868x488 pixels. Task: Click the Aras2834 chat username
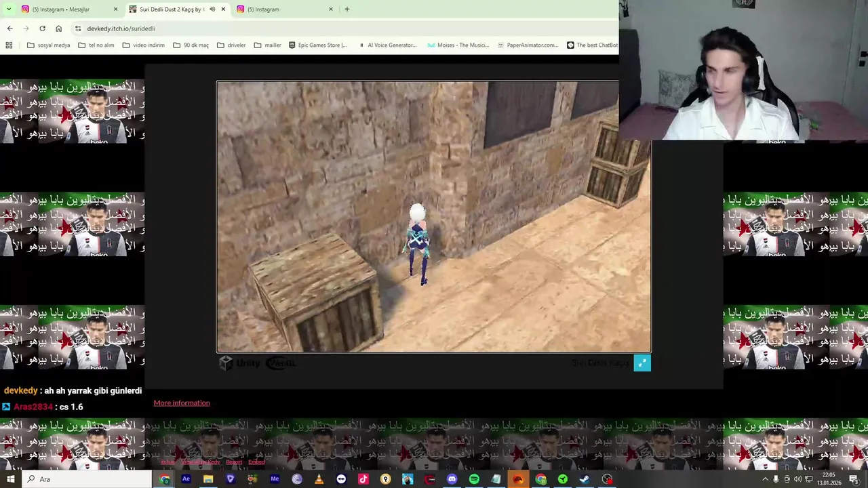pos(33,407)
